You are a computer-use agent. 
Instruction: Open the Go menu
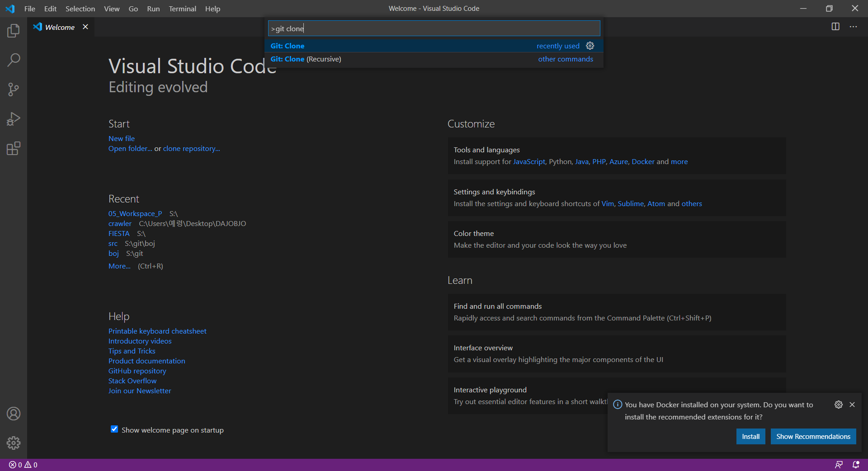[x=133, y=9]
